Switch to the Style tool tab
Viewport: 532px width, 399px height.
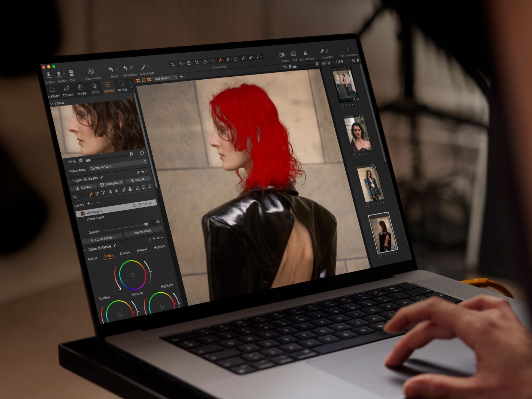click(95, 88)
